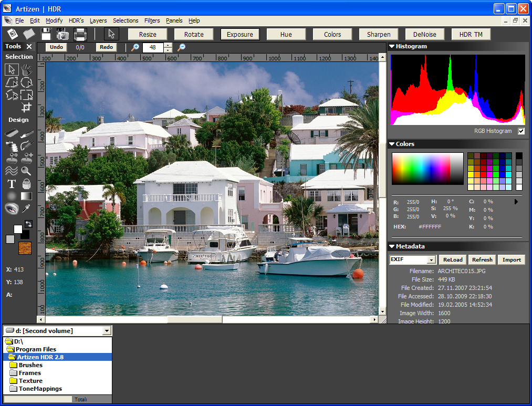Open the HDR's menu
Screen dimensions: 532x406
[x=76, y=20]
